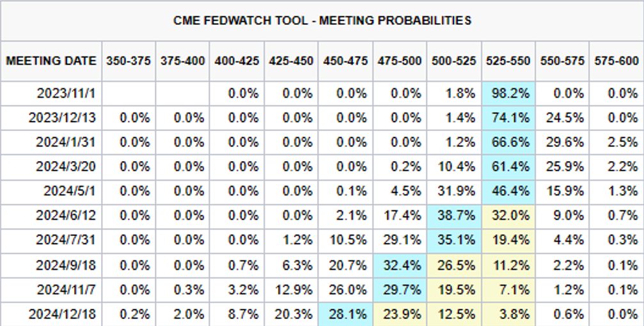Click the 350-375 column header
This screenshot has height=326, width=644.
[x=129, y=61]
